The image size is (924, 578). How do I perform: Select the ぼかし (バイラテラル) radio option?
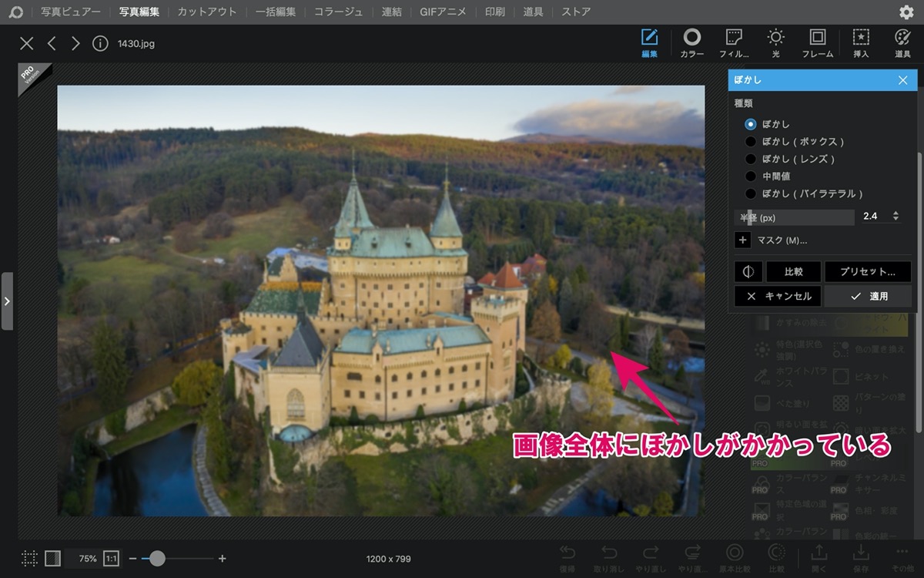(751, 193)
